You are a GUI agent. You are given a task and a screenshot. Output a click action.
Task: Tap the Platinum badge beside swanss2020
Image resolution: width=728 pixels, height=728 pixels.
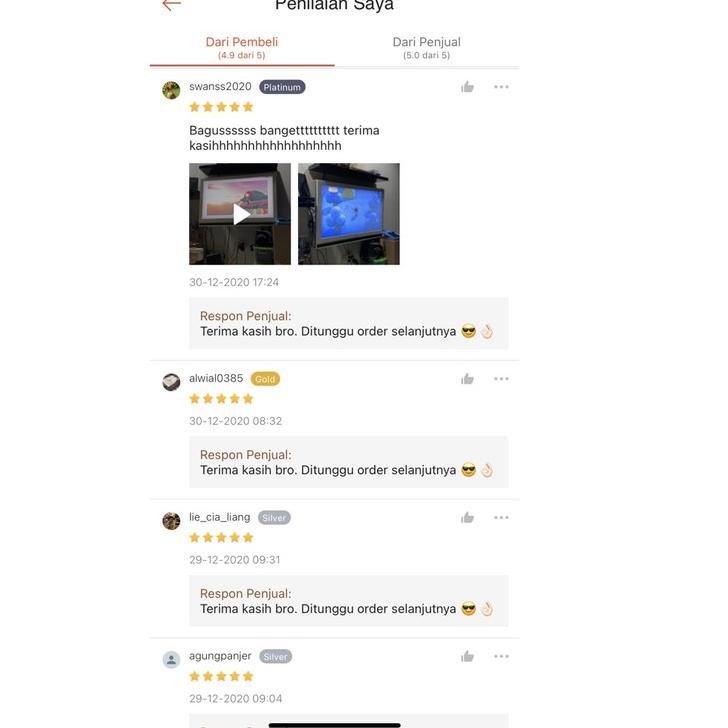282,87
